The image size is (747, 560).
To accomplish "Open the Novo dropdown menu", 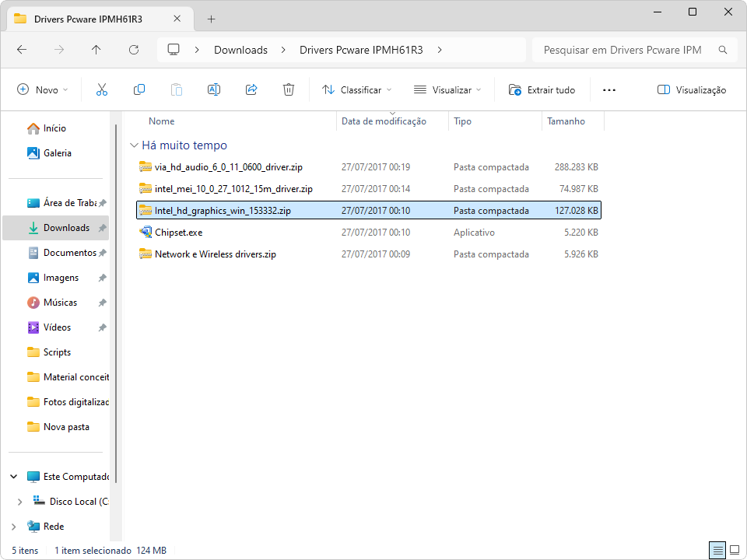I will tap(43, 89).
